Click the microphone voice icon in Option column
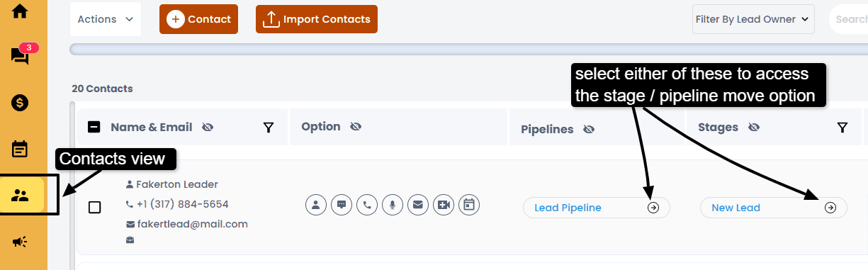 pos(393,205)
